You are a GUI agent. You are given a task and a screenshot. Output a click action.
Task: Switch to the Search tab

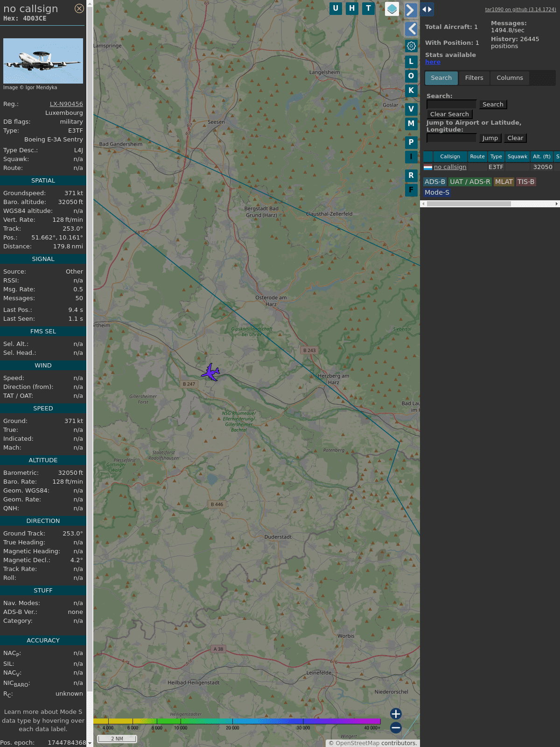[x=441, y=78]
